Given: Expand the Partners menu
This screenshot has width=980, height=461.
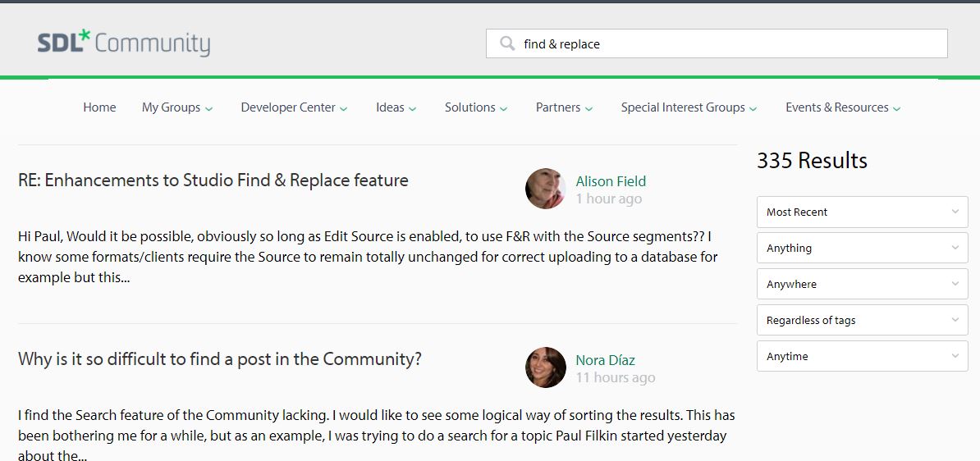Looking at the screenshot, I should [564, 107].
